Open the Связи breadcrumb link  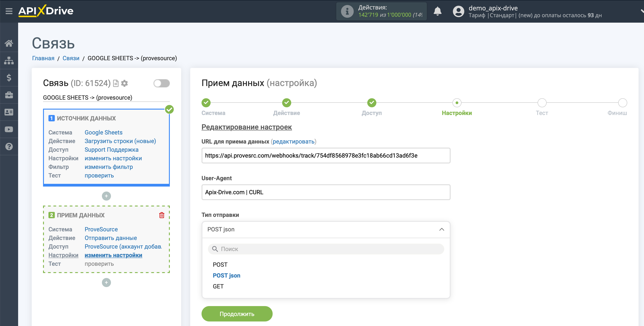coord(71,58)
